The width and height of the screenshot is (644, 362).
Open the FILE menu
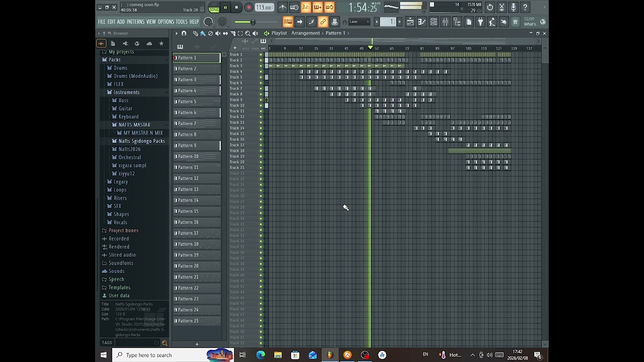(x=102, y=22)
